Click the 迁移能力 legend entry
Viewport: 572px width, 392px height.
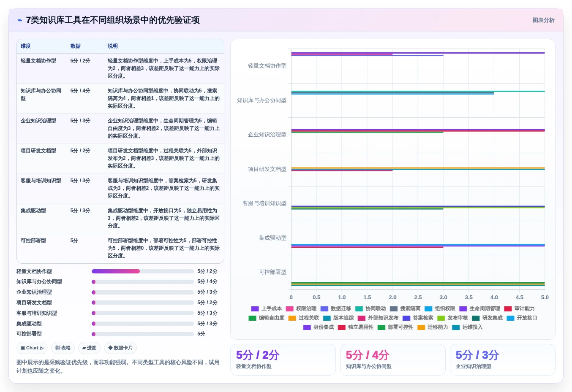tap(433, 327)
